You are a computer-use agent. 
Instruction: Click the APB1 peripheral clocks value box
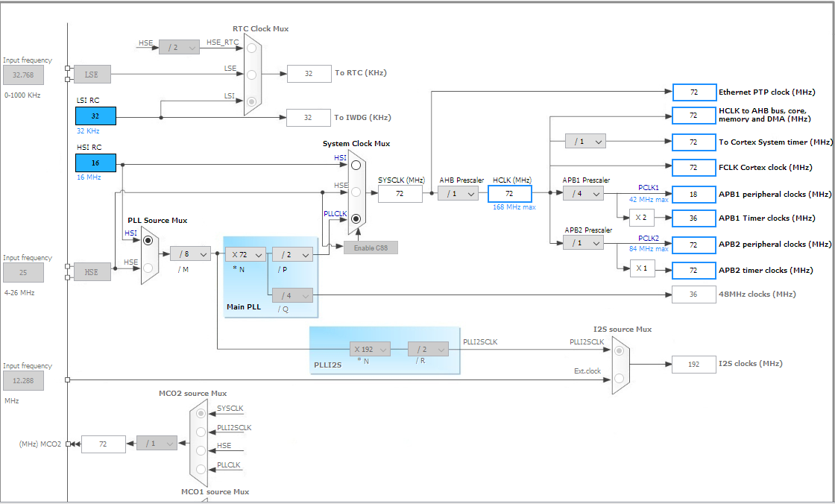(694, 195)
